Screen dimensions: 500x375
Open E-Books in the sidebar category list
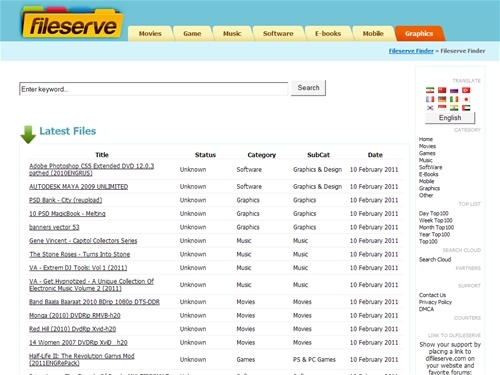point(429,174)
